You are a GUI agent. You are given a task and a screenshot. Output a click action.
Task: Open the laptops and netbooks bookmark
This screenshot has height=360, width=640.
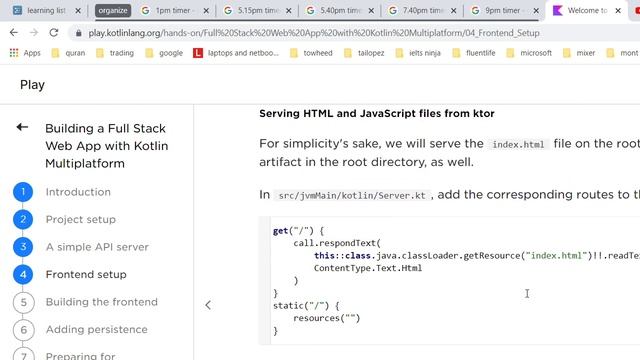pos(236,53)
